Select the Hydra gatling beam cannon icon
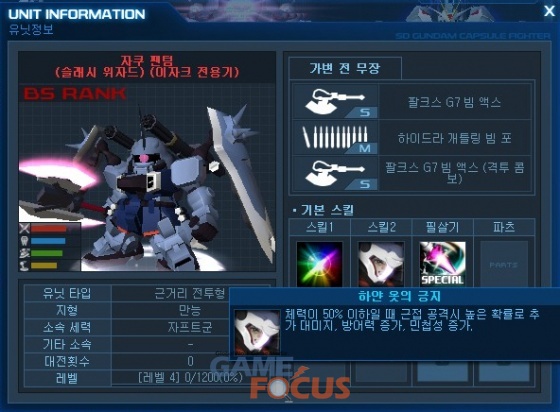 coord(335,137)
